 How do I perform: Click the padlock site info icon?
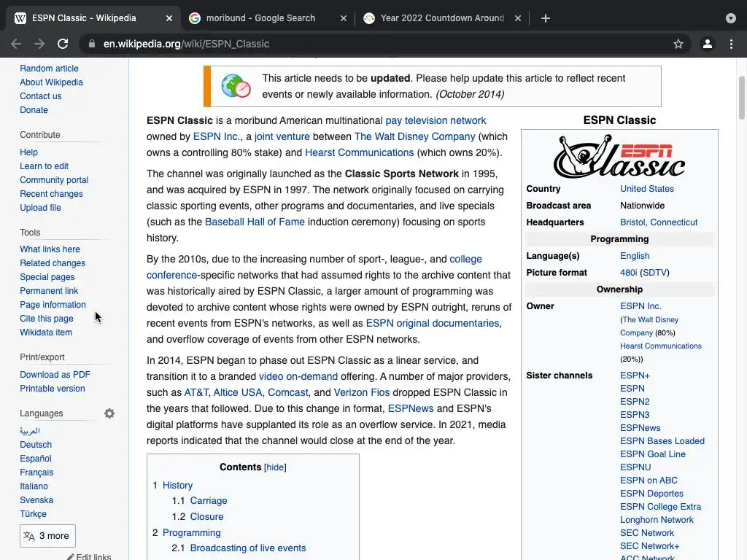91,44
